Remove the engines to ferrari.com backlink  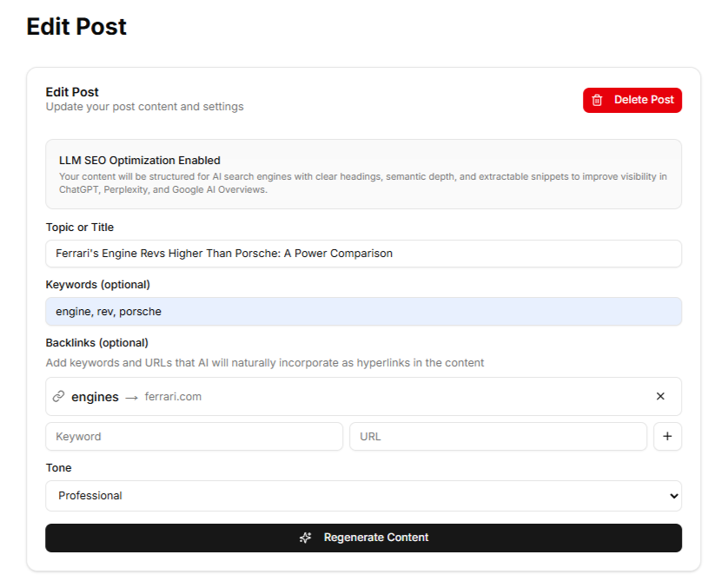pyautogui.click(x=660, y=396)
